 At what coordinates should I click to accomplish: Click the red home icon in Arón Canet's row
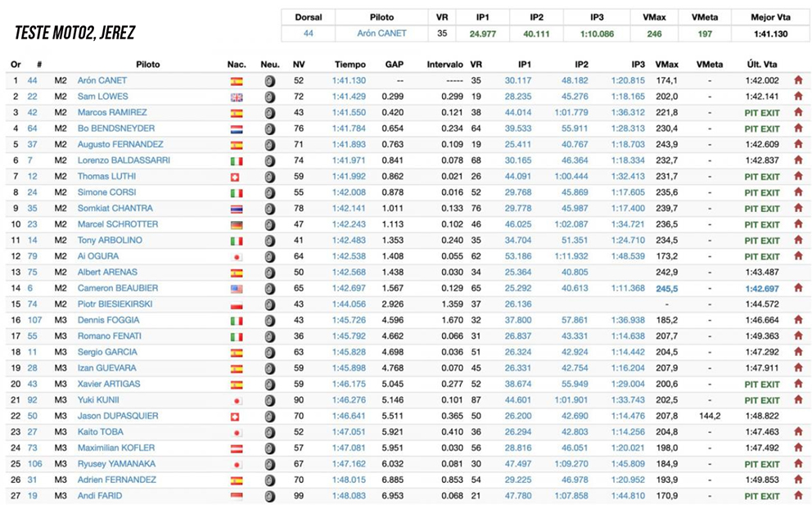click(798, 80)
